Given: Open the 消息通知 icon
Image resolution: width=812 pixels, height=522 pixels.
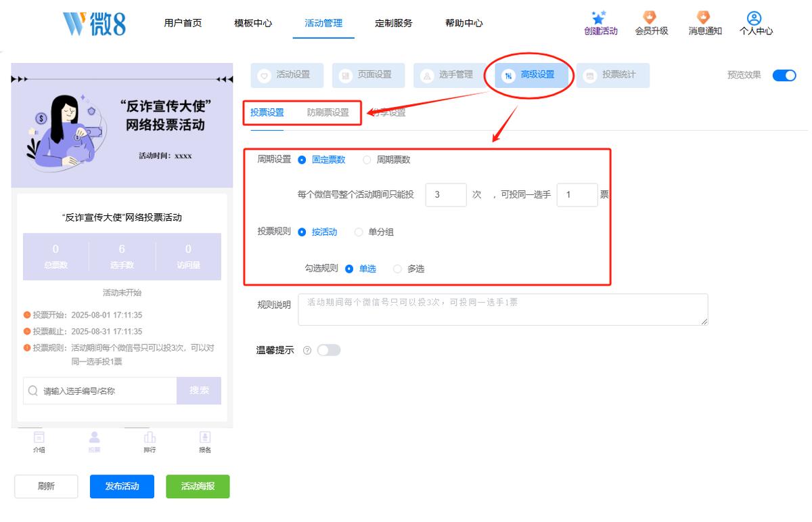Looking at the screenshot, I should tap(704, 17).
